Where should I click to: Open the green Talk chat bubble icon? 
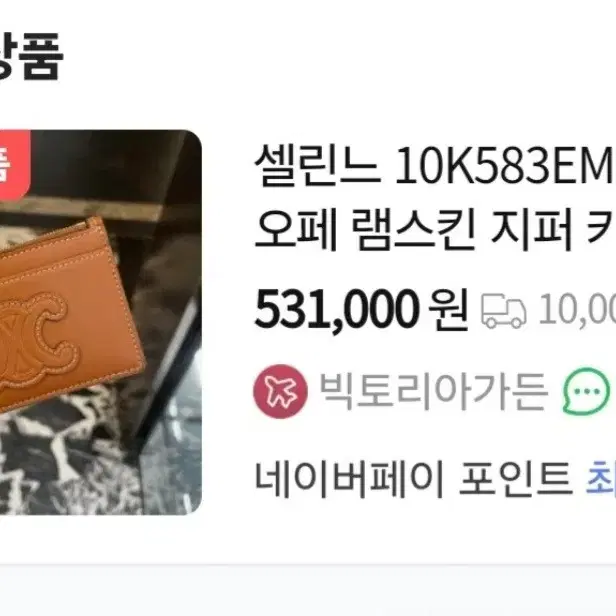click(x=587, y=391)
